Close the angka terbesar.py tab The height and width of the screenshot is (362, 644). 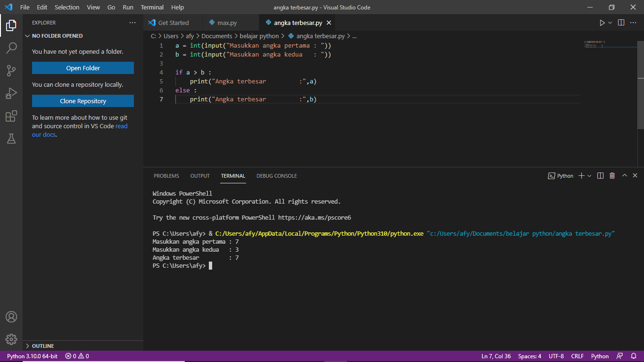click(329, 23)
